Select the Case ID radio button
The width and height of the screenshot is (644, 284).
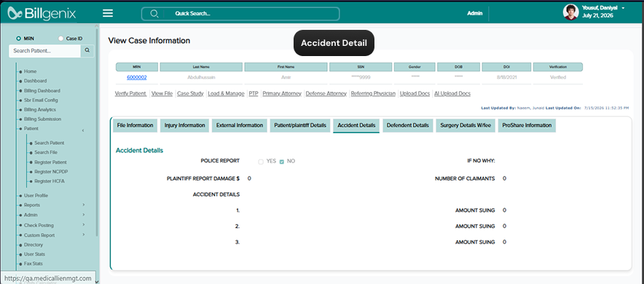[x=60, y=39]
